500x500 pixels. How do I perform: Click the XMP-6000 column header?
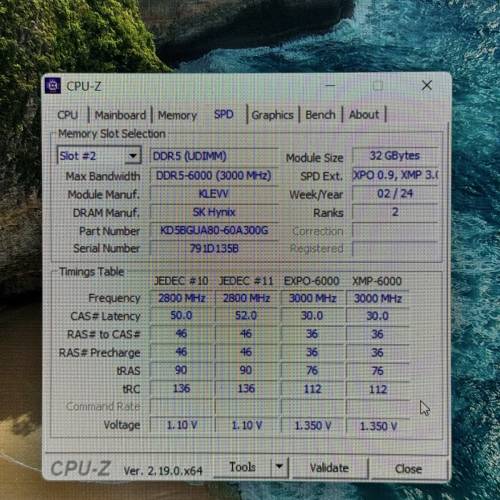tap(377, 281)
